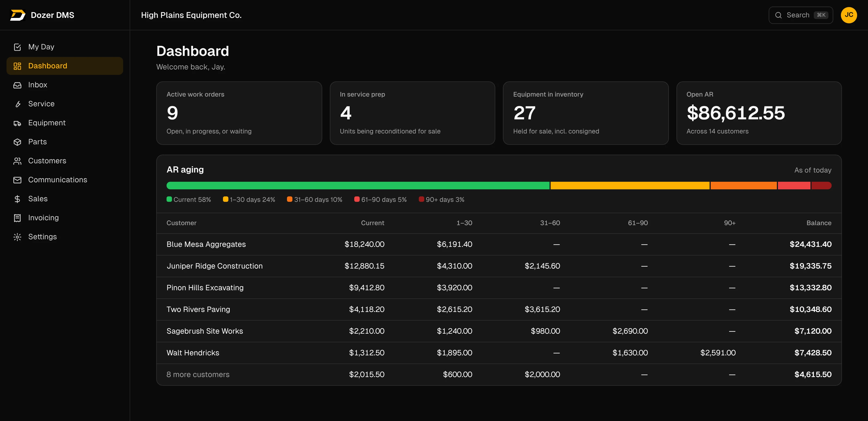
Task: Open the Parts section
Action: pyautogui.click(x=65, y=142)
